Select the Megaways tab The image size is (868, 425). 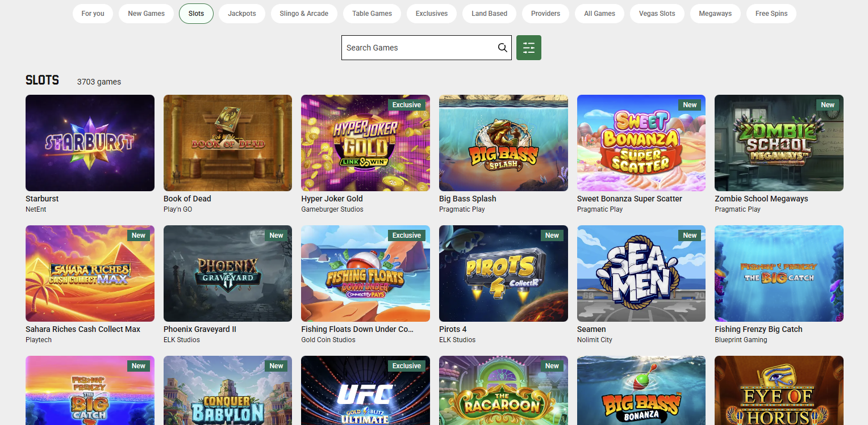(715, 14)
